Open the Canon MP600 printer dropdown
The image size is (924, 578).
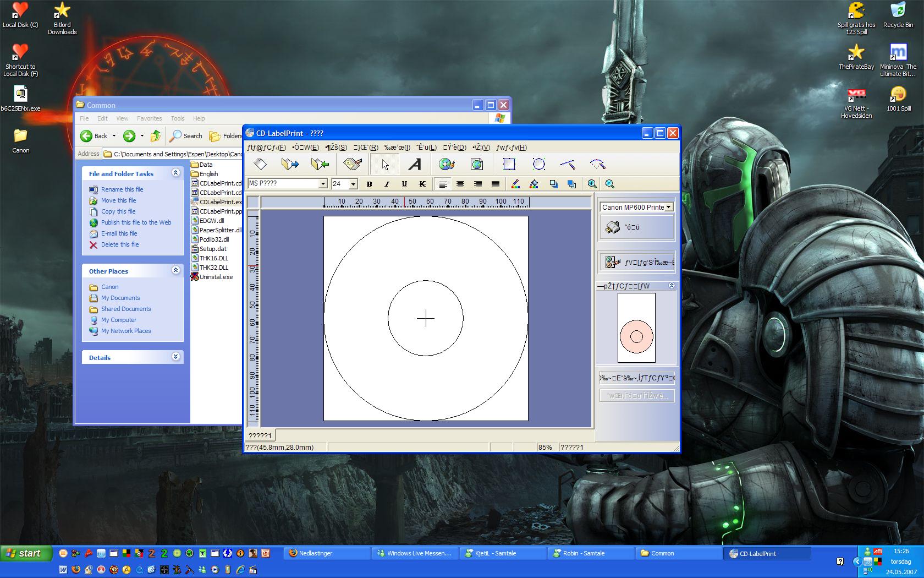668,207
